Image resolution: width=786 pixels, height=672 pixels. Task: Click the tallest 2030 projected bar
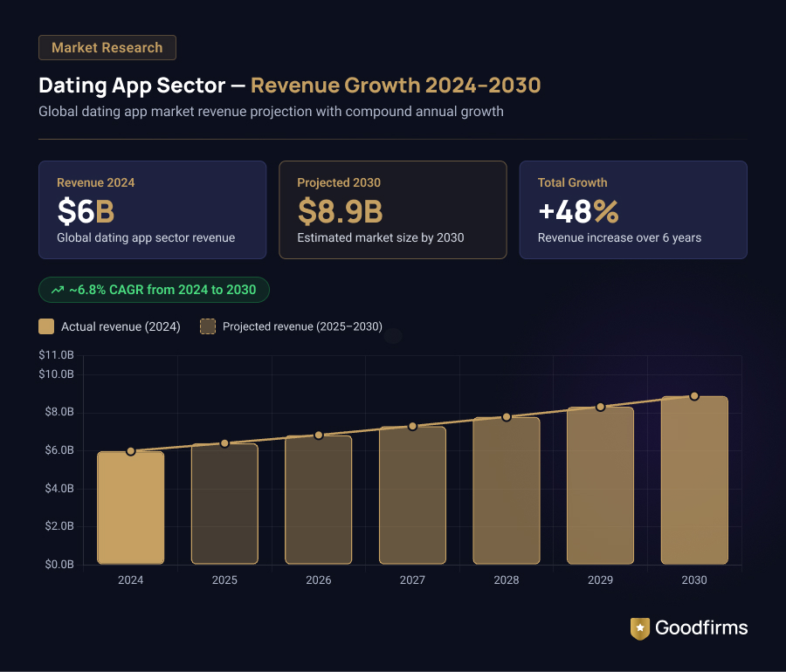pyautogui.click(x=694, y=480)
